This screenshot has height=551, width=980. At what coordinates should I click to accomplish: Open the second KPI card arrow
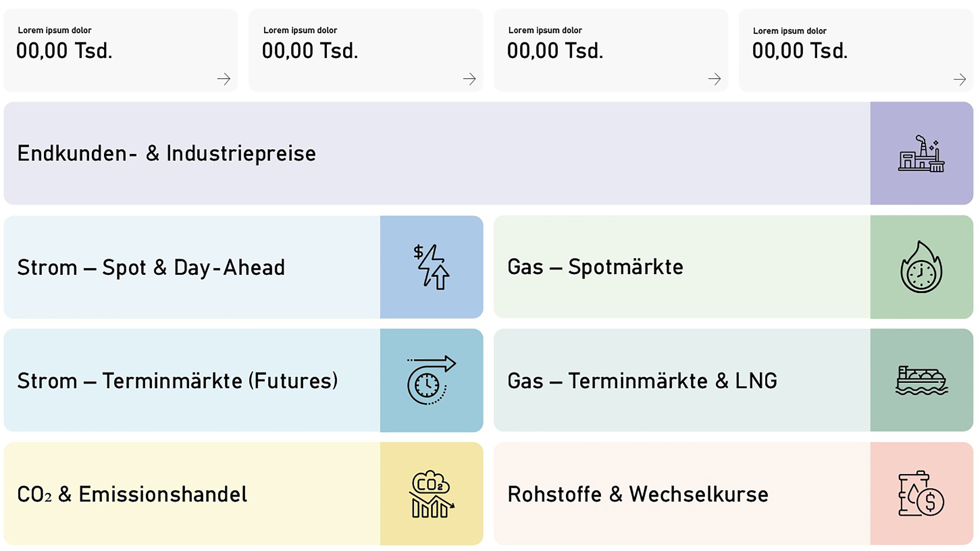pos(469,79)
